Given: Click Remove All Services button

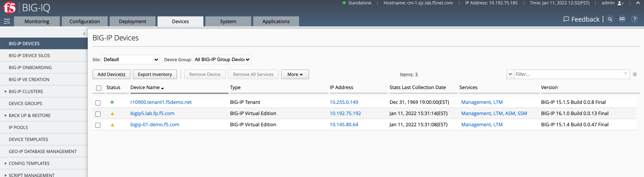Looking at the screenshot, I should [x=253, y=74].
